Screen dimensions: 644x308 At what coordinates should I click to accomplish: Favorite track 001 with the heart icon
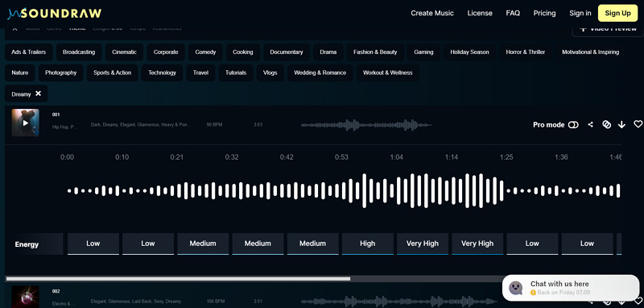[x=638, y=124]
